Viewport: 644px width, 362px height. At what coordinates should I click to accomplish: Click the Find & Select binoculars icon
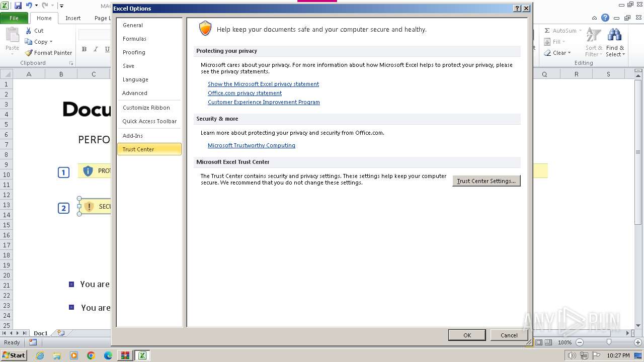pyautogui.click(x=614, y=35)
